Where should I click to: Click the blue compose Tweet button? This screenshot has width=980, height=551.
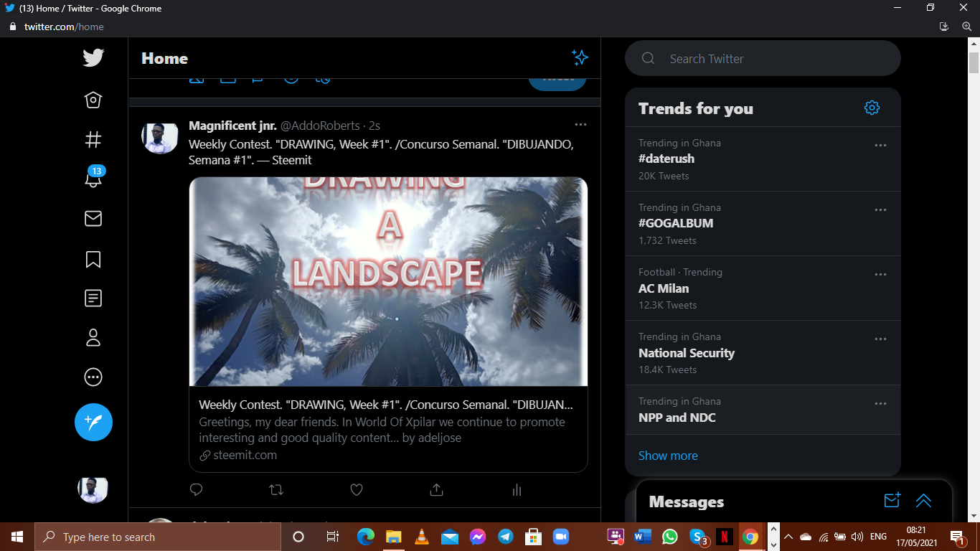point(93,422)
